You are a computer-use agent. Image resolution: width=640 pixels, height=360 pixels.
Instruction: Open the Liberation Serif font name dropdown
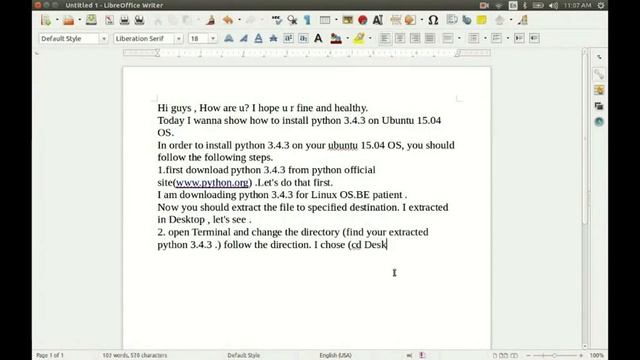178,39
